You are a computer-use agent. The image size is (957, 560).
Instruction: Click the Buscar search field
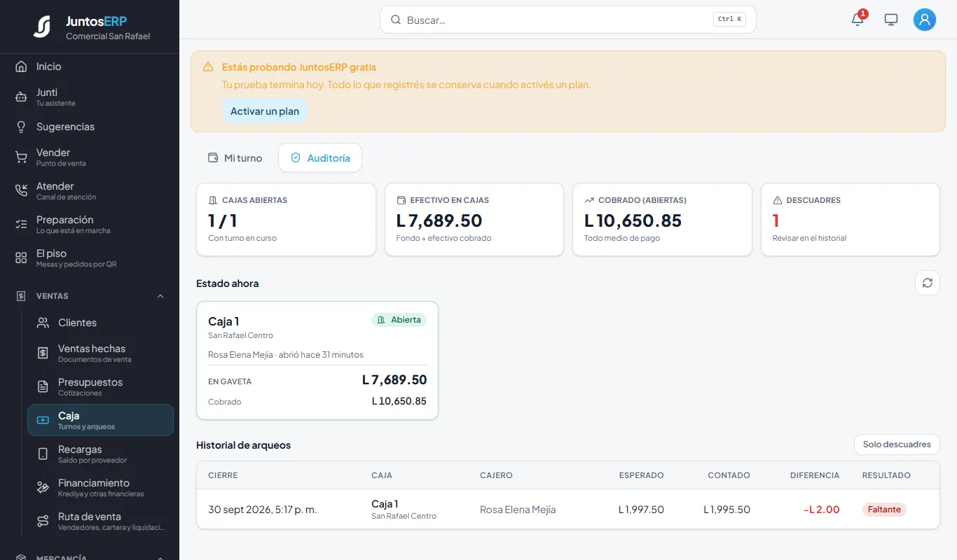[567, 20]
